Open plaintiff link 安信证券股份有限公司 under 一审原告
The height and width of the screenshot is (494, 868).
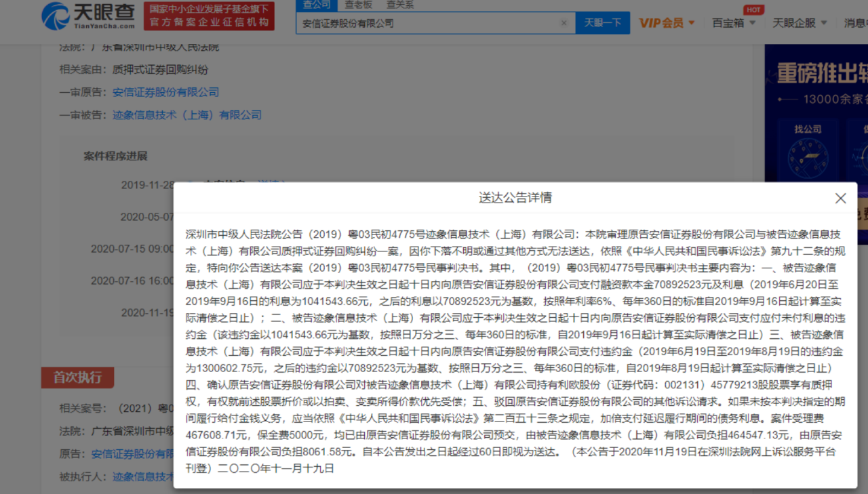pos(165,92)
